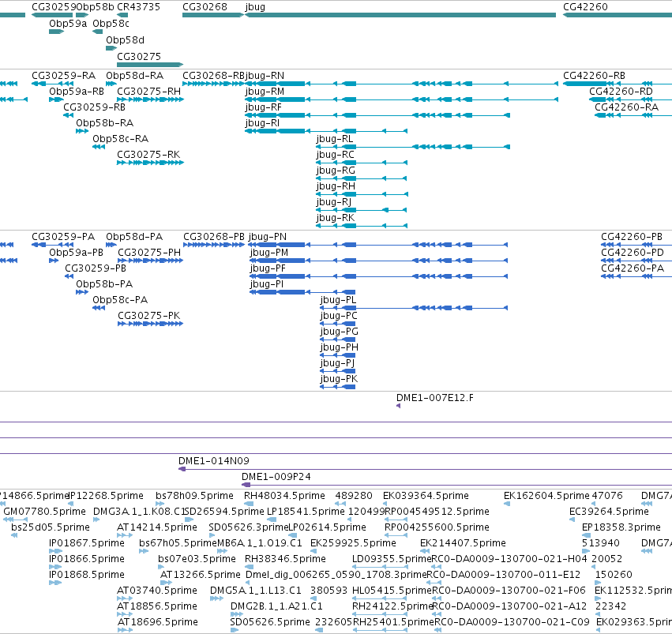This screenshot has height=634, width=672.
Task: Select EST AT14214.5prime
Action: pos(157,527)
